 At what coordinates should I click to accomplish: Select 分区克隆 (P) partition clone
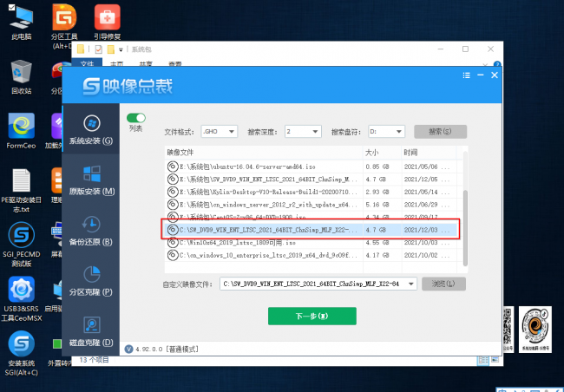tap(91, 281)
